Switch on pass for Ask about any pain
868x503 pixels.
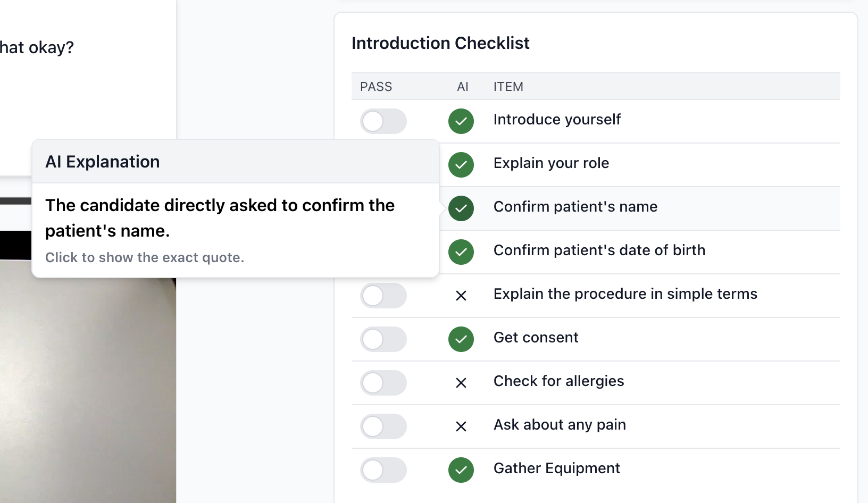tap(383, 426)
